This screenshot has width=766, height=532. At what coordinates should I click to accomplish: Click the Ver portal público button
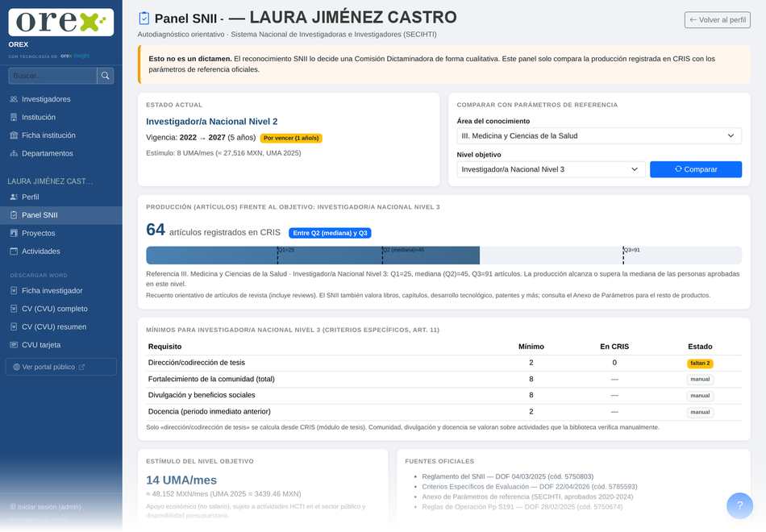61,367
